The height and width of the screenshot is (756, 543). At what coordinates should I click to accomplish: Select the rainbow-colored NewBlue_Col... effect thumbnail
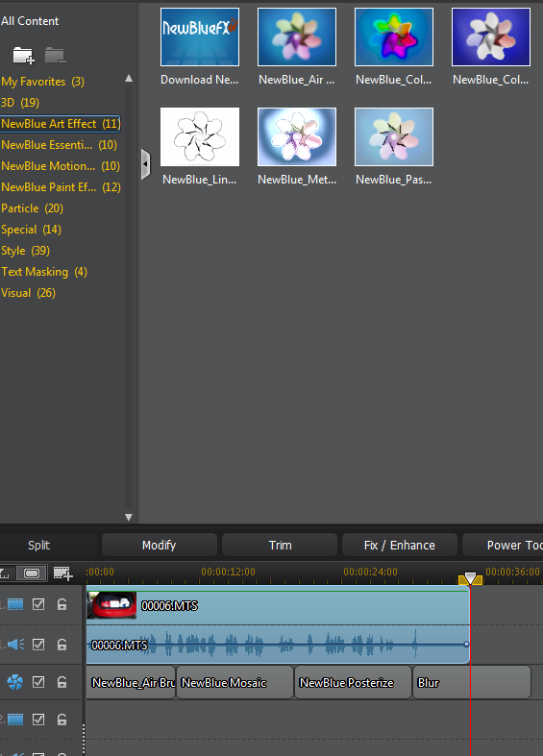tap(393, 37)
